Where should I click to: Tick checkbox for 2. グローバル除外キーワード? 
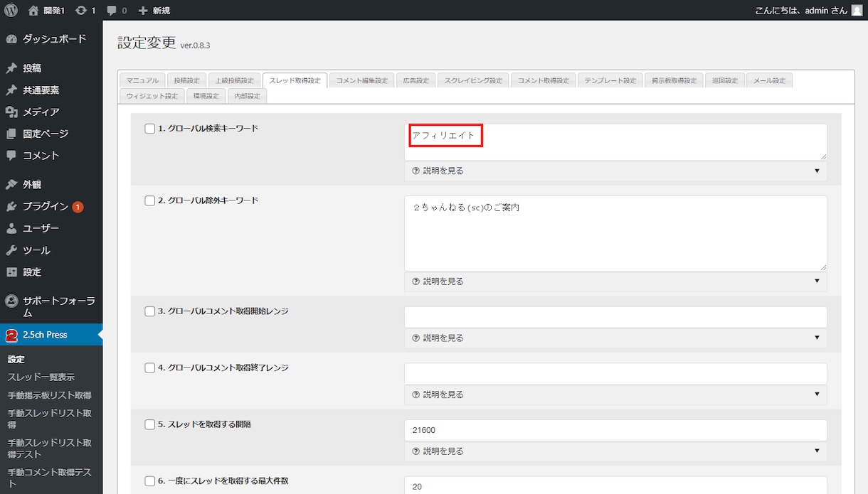pyautogui.click(x=150, y=200)
